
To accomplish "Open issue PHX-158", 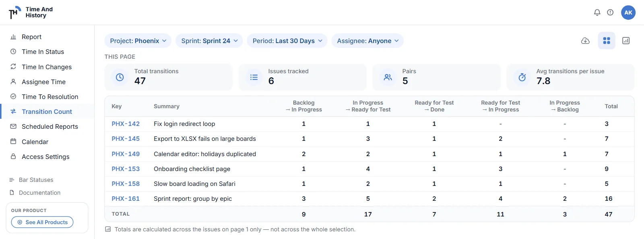I will coord(126,184).
